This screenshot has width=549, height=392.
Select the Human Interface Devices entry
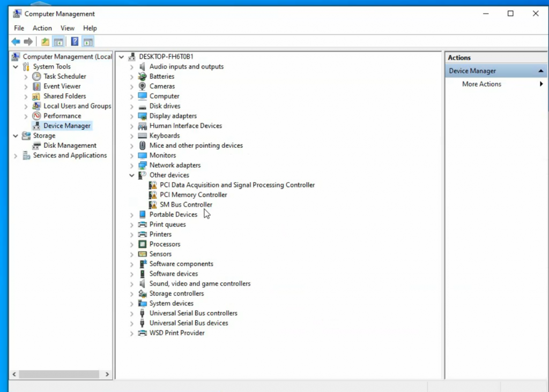(186, 126)
